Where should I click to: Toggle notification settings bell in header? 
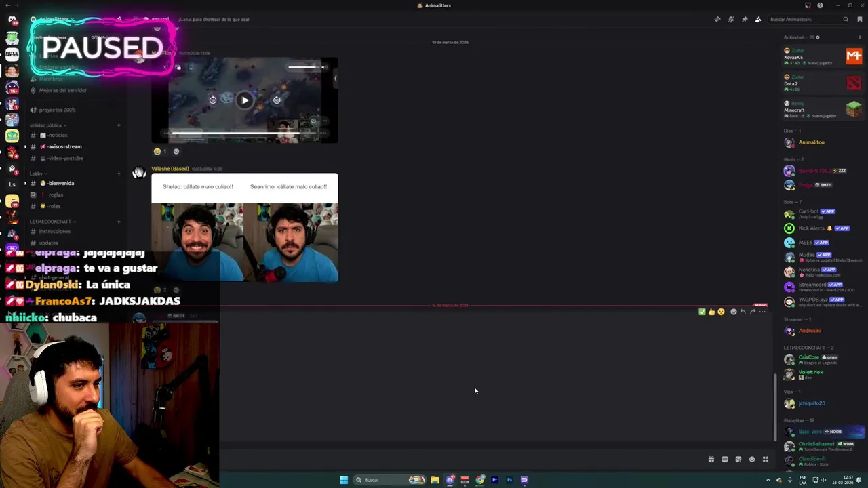coord(731,19)
